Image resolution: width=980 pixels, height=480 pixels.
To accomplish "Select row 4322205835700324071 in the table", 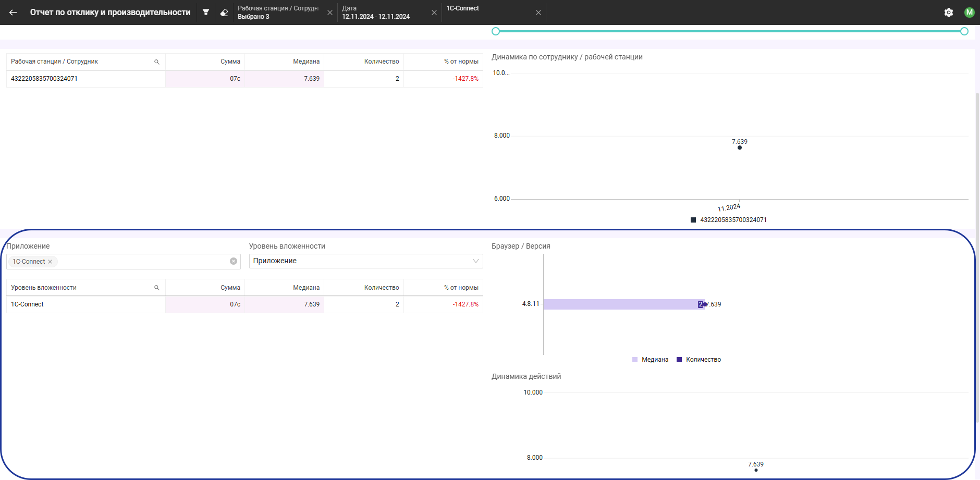I will pos(244,79).
